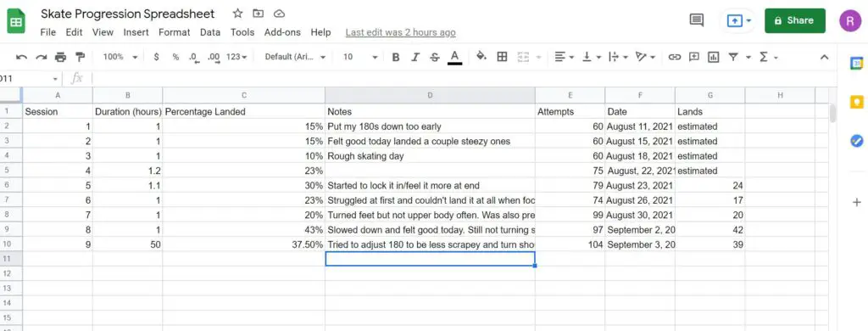868x331 pixels.
Task: Open the 100% zoom dropdown
Action: pos(120,57)
